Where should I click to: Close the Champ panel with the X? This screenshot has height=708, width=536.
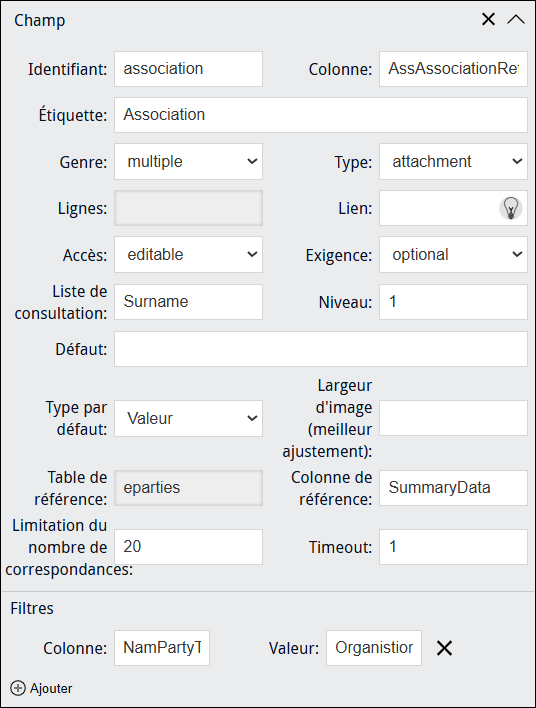click(488, 19)
